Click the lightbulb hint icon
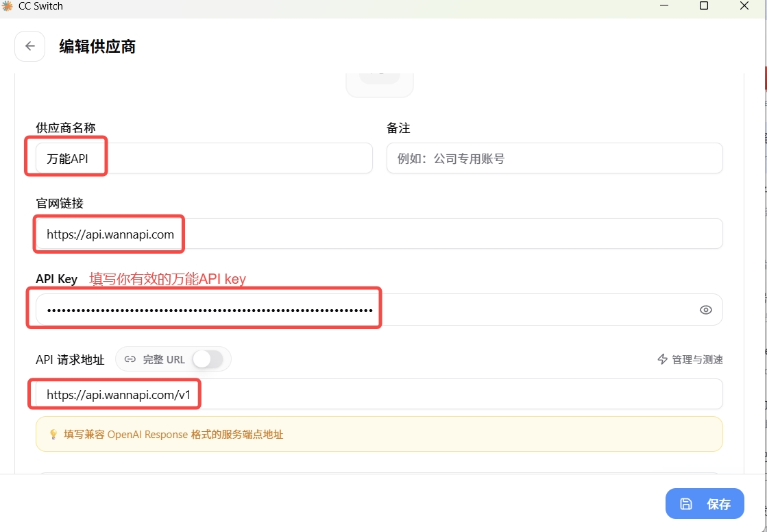Screen dimensions: 767x532 click(54, 434)
